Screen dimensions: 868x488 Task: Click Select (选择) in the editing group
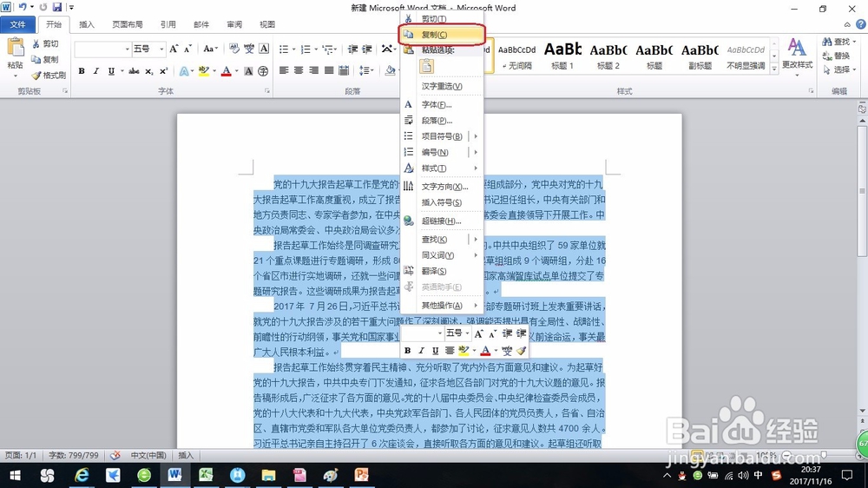(838, 69)
